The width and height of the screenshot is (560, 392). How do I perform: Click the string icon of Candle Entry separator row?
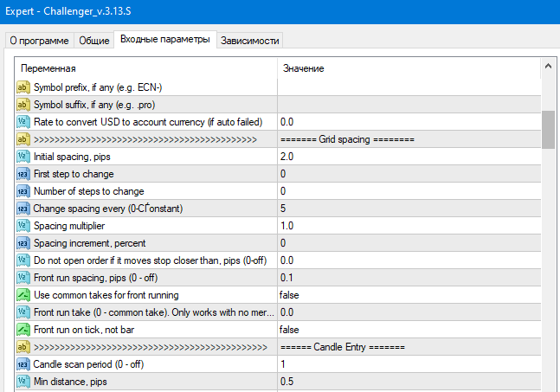coord(23,347)
